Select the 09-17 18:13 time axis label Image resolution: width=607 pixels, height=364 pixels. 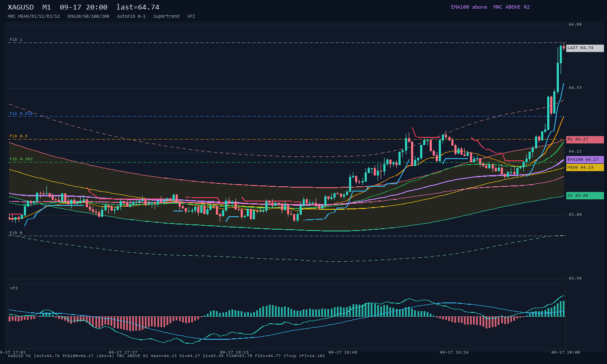coord(235,352)
